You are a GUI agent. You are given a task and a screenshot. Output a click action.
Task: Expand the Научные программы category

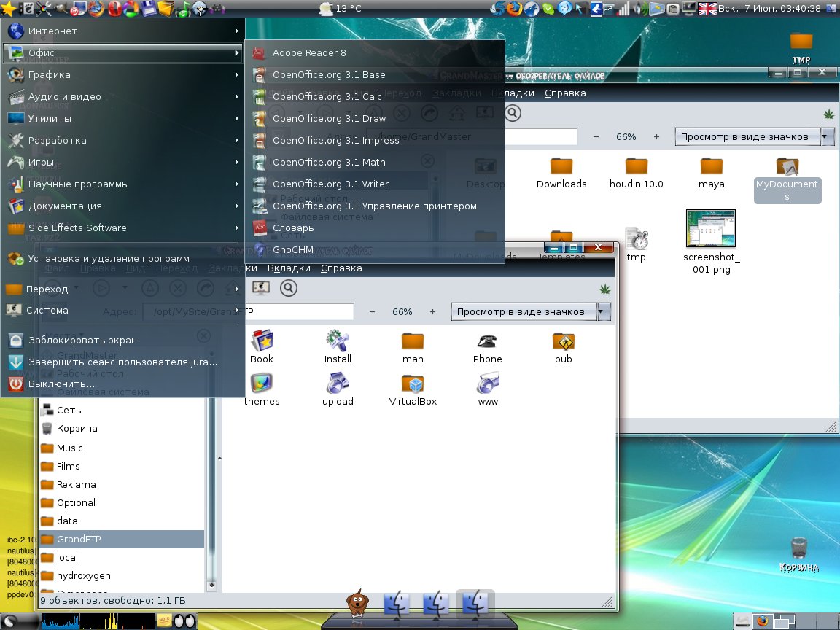coord(123,184)
